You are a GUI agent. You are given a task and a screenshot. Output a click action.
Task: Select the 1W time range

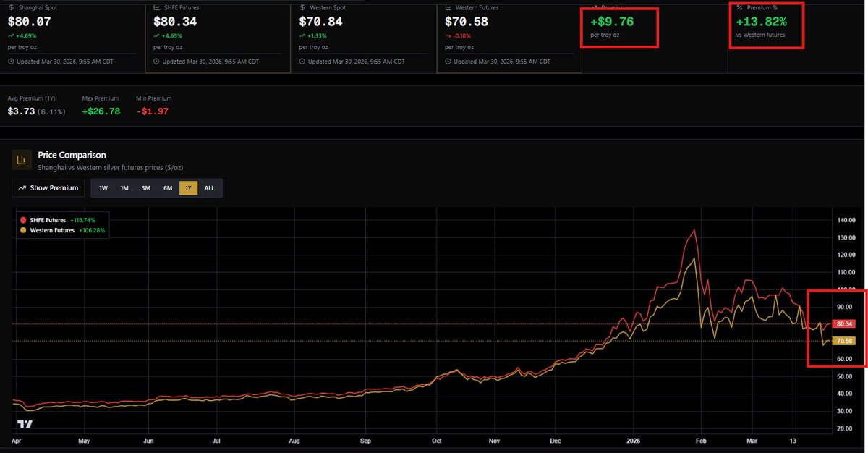tap(103, 187)
